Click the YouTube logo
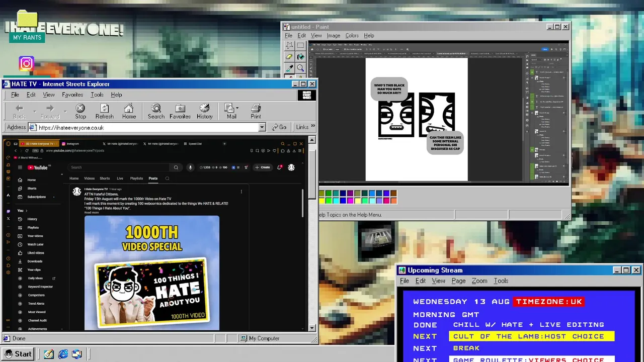This screenshot has width=644, height=362. pos(38,167)
